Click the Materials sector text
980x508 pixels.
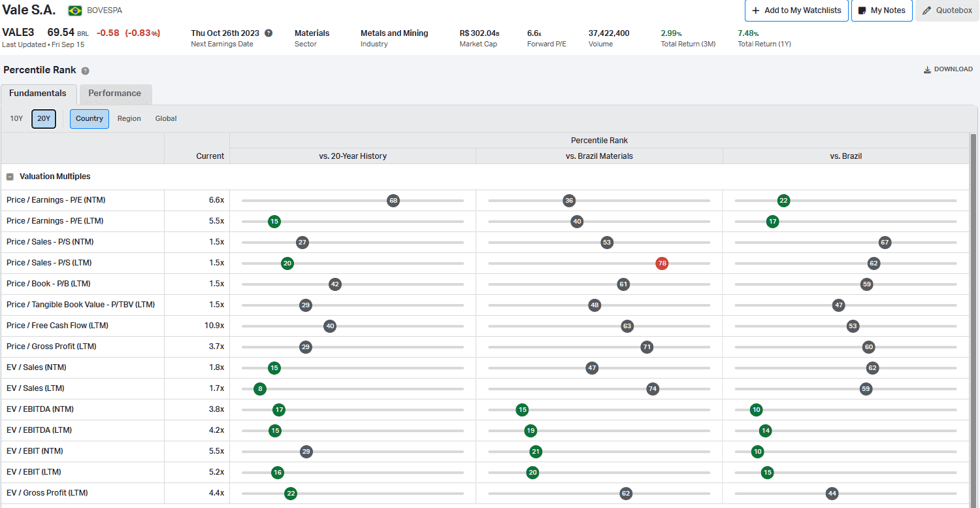[312, 33]
